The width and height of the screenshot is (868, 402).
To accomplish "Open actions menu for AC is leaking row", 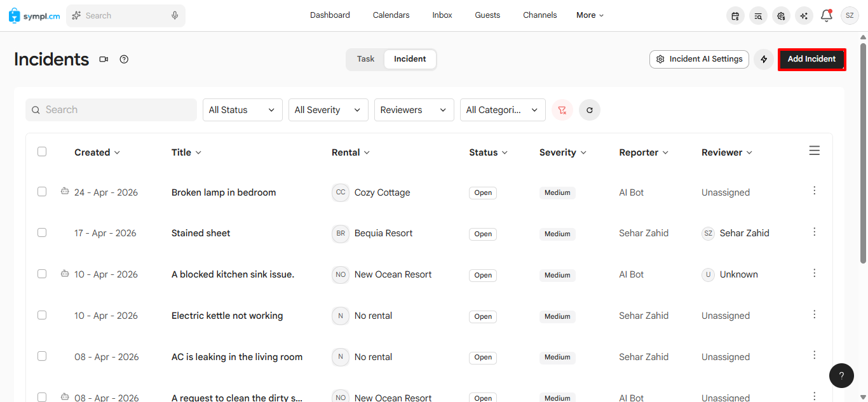I will (x=815, y=355).
